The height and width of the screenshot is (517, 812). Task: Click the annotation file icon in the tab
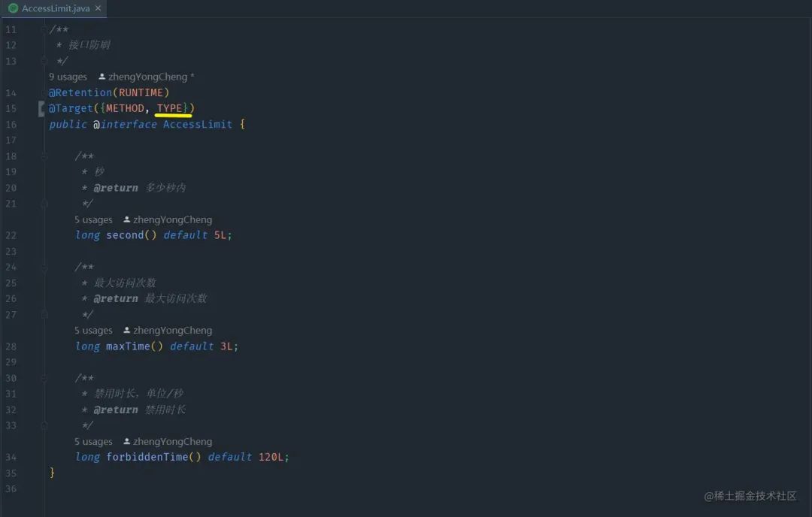click(14, 8)
